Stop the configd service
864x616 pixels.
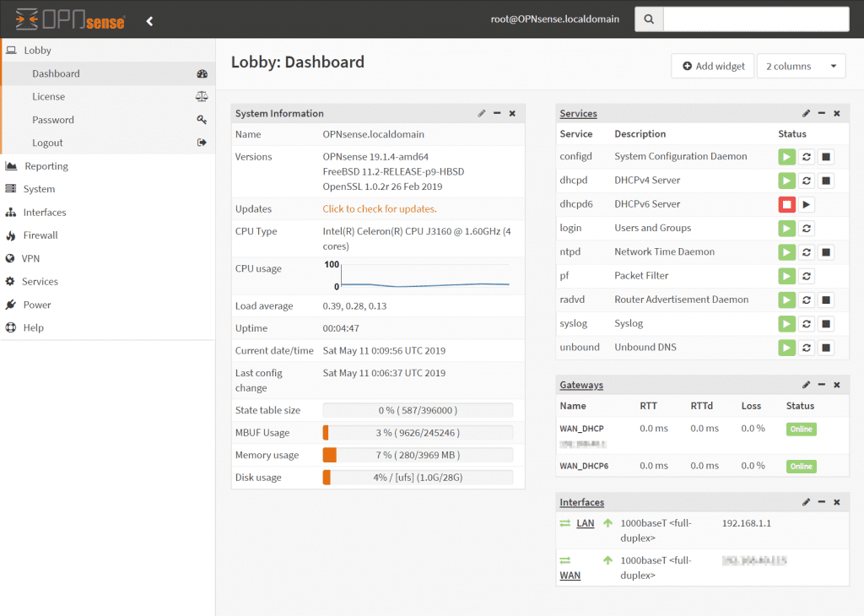point(825,157)
